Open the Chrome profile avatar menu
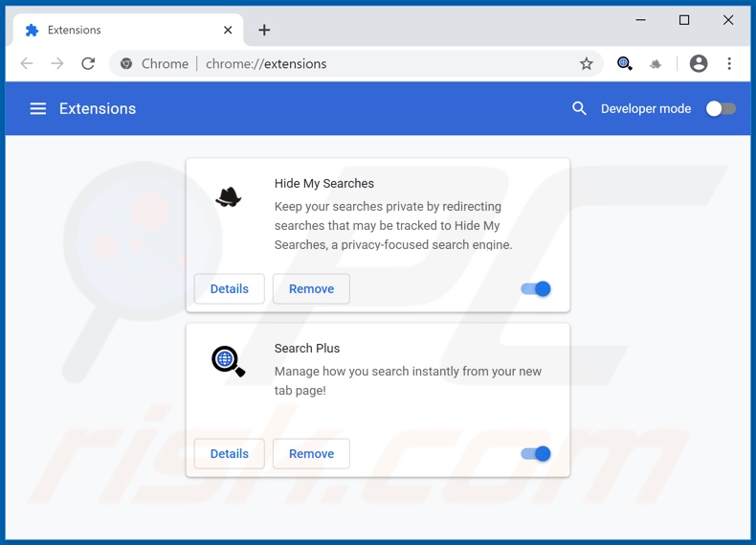The width and height of the screenshot is (756, 545). pos(699,63)
